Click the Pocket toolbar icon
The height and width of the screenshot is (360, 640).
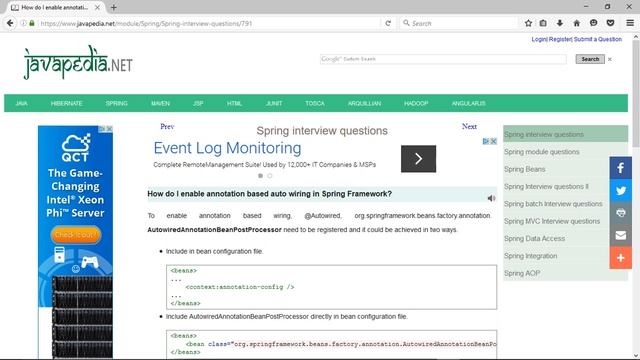[611, 23]
